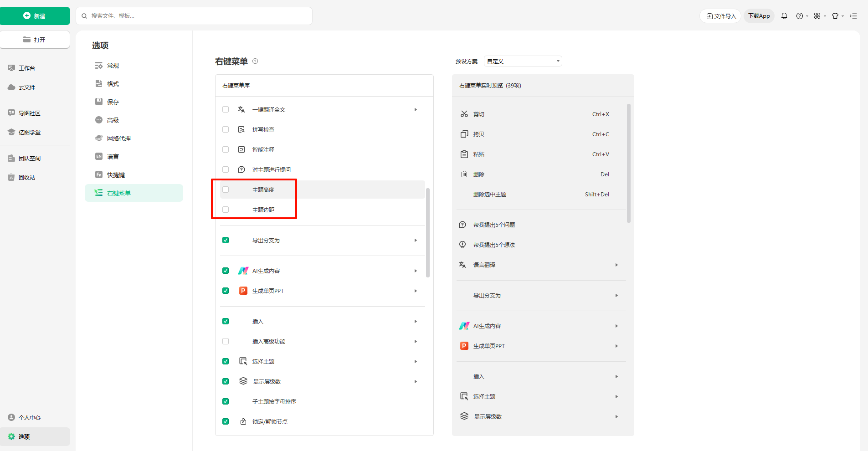The width and height of the screenshot is (868, 451).
Task: Expand the 插入高级功能 arrow
Action: (x=416, y=341)
